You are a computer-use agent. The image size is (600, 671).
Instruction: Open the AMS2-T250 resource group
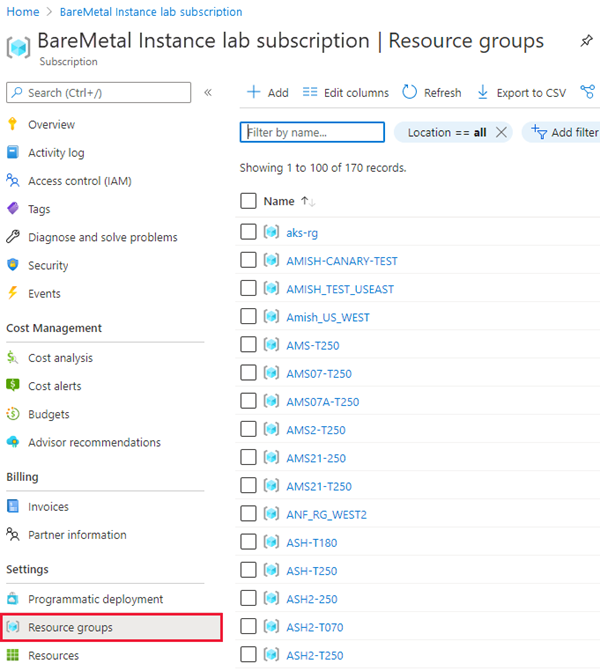[x=316, y=430]
